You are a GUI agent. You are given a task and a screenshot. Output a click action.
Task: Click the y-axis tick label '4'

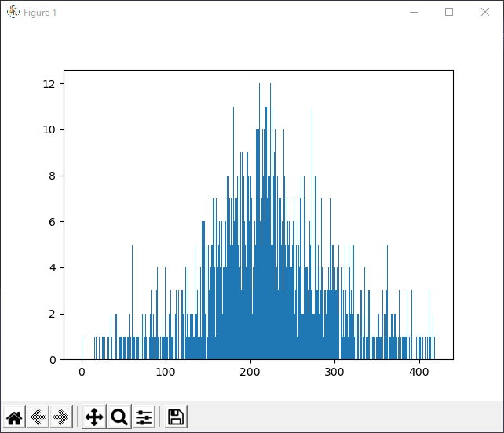pos(52,268)
